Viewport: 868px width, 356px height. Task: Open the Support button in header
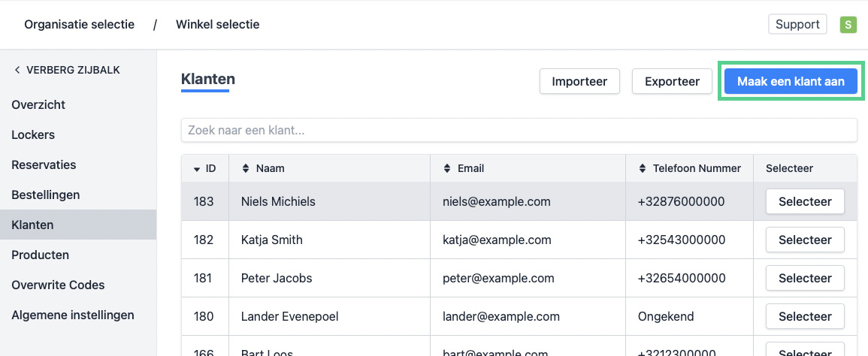(797, 25)
